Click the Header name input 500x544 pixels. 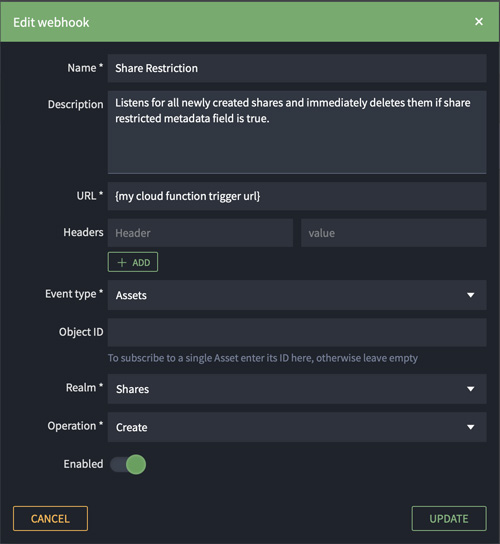(x=200, y=233)
